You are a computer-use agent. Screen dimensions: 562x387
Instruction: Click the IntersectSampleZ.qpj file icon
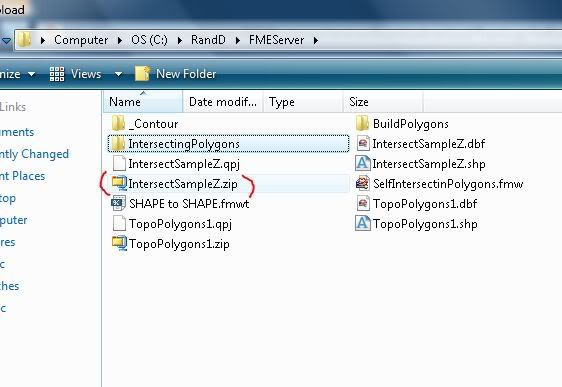point(119,164)
